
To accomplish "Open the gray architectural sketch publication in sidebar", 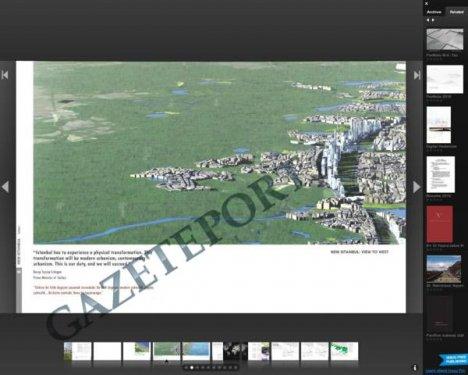I will pyautogui.click(x=445, y=39).
